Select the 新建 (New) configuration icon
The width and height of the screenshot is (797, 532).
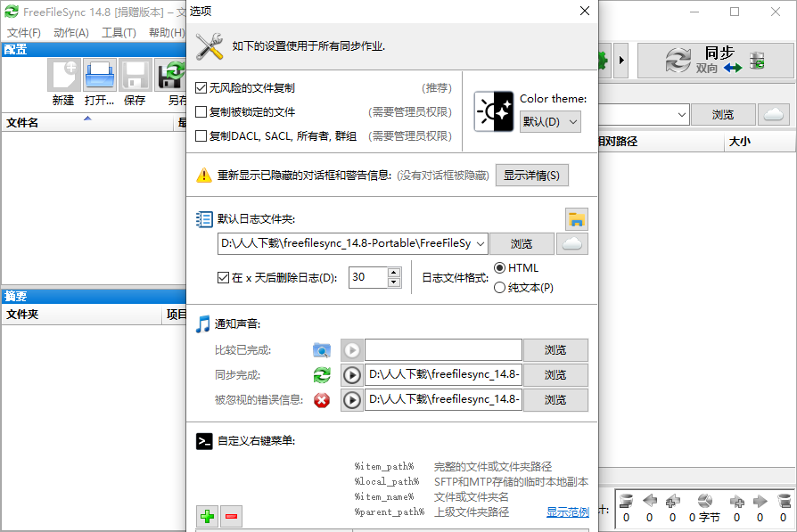tap(62, 76)
